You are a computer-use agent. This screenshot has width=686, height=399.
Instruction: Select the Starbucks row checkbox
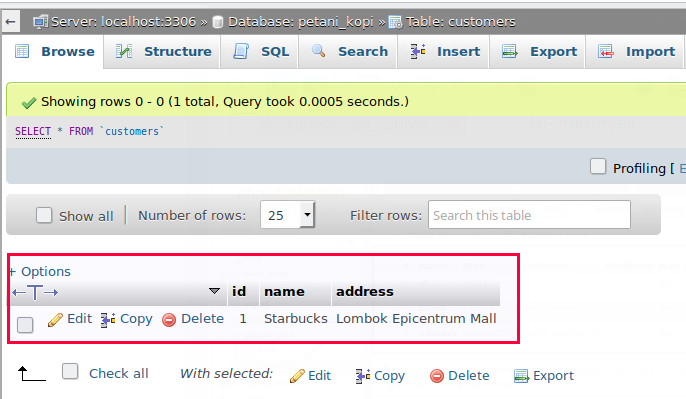[25, 325]
